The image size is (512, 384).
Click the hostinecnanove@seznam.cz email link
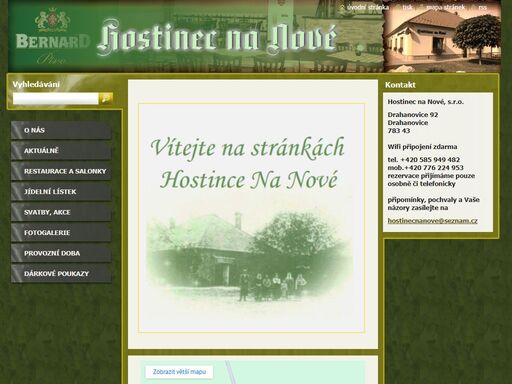(x=432, y=221)
